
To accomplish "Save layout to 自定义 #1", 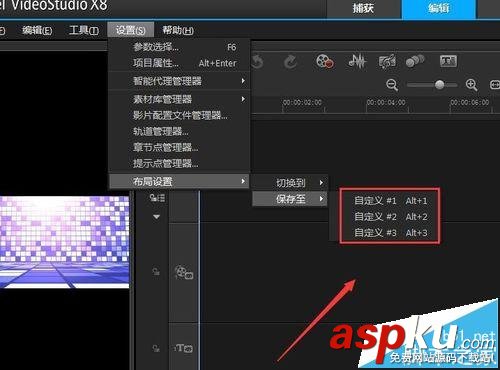I will (x=390, y=201).
